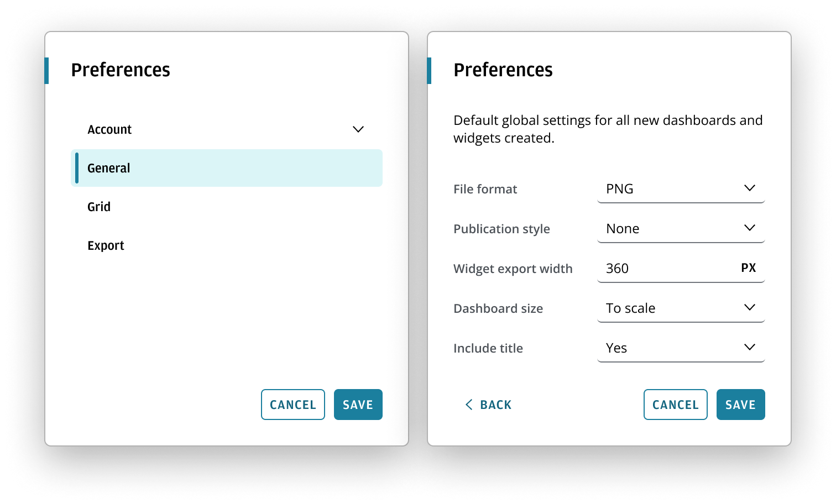
Task: Click the PX unit label
Action: (749, 268)
